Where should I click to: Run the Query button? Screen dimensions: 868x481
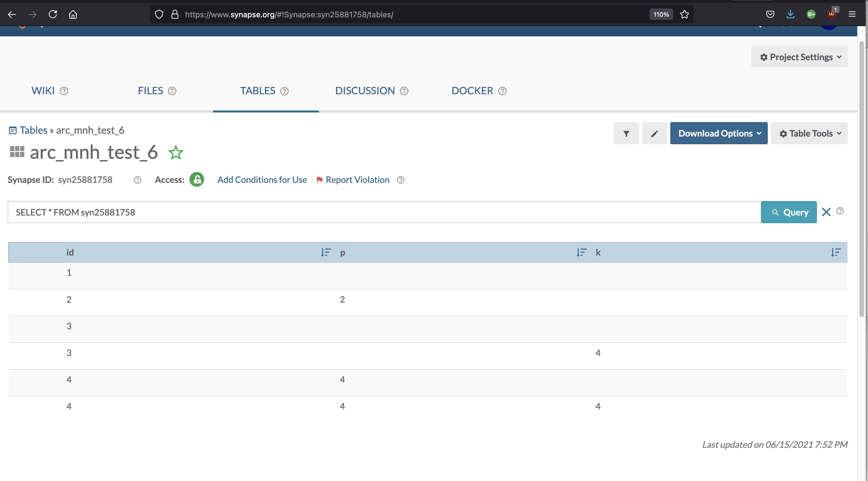[788, 212]
